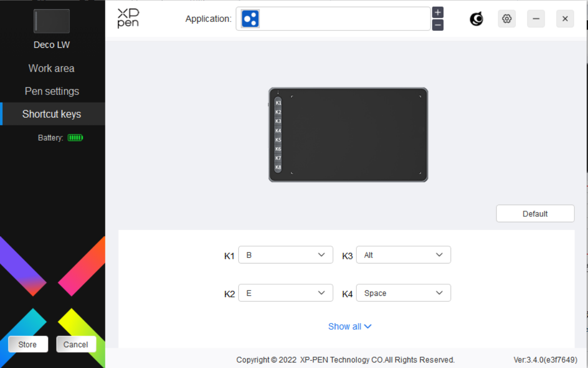The width and height of the screenshot is (588, 368).
Task: Open the K4 dropdown set to Space
Action: point(403,293)
